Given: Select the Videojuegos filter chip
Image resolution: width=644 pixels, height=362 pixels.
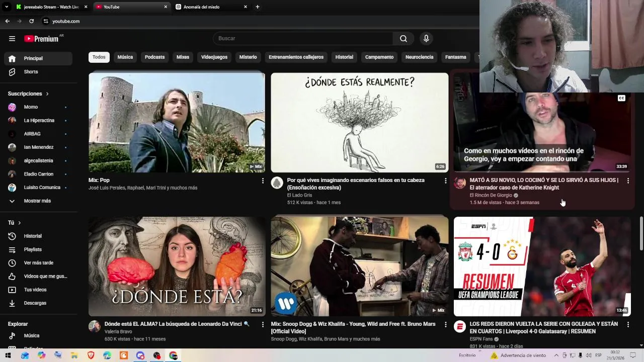Looking at the screenshot, I should click(214, 57).
